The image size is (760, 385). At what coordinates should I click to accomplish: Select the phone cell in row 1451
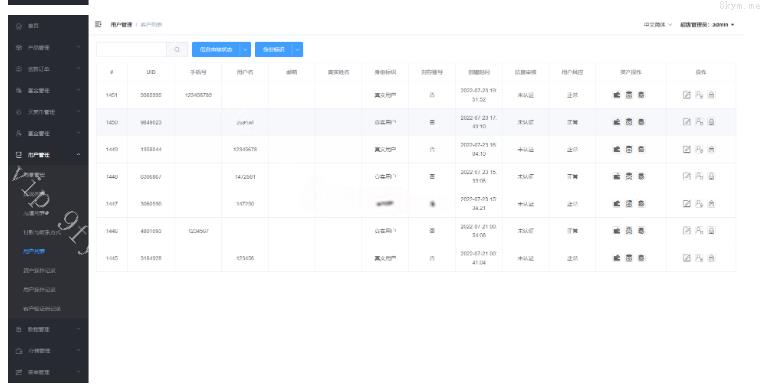[x=198, y=95]
